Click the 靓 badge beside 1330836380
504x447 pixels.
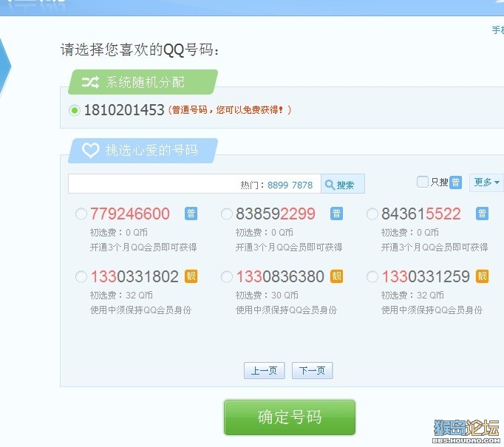click(336, 276)
